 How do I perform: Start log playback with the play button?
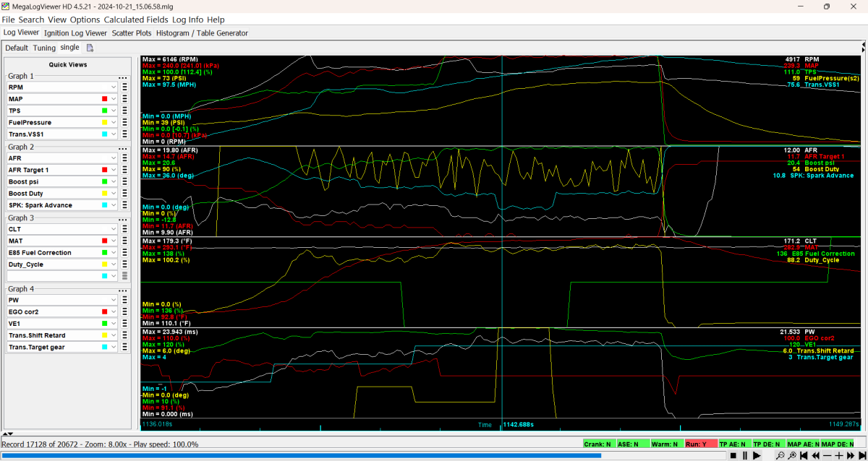click(x=757, y=455)
